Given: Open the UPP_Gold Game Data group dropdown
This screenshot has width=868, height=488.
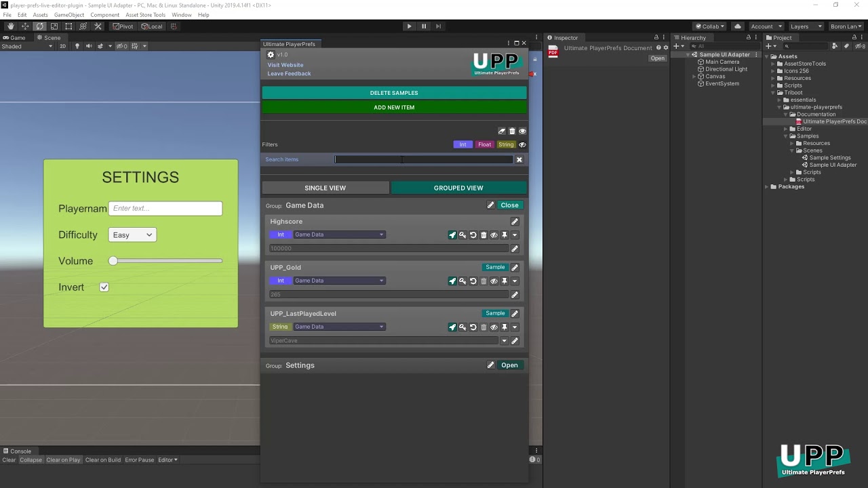Looking at the screenshot, I should click(x=339, y=281).
